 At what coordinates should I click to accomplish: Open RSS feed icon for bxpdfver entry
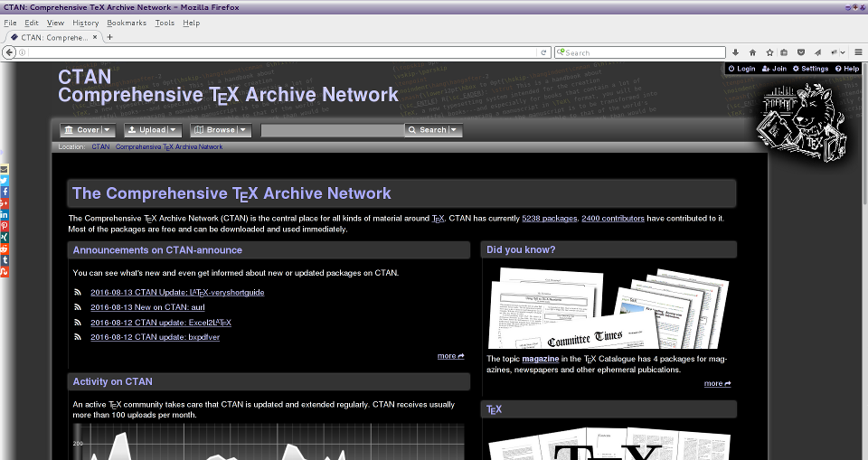[x=78, y=337]
